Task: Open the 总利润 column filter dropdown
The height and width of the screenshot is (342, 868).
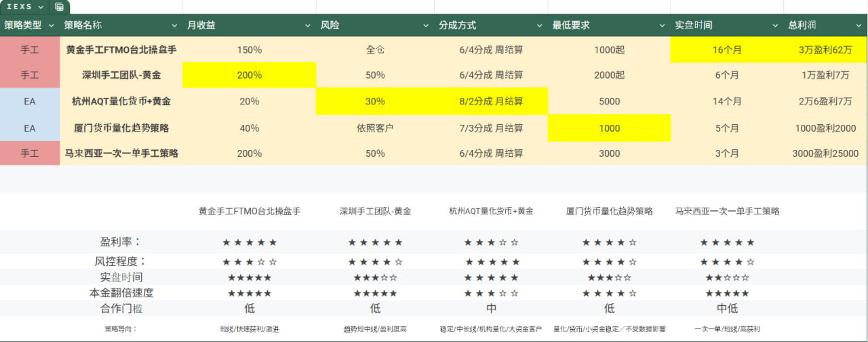Action: coord(858,26)
